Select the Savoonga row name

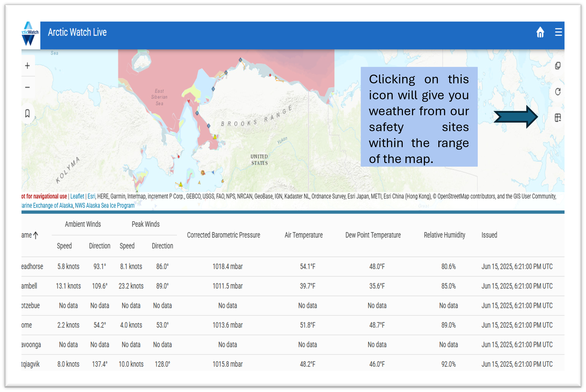pyautogui.click(x=31, y=345)
